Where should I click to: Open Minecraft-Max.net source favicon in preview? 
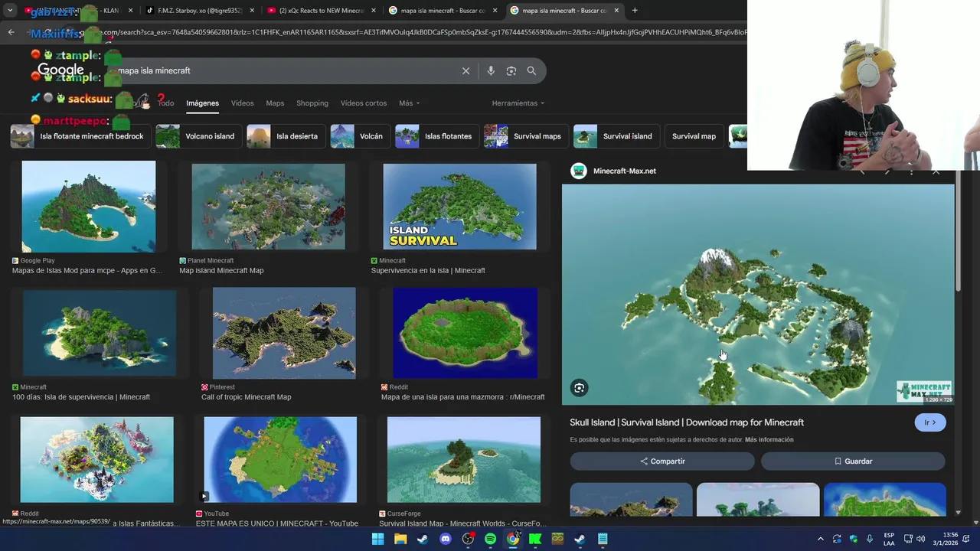(x=579, y=171)
